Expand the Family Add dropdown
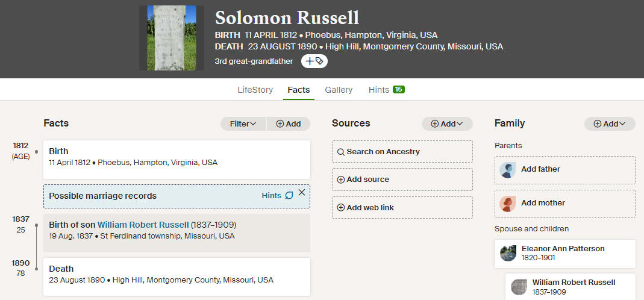Viewport: 644px width, 300px height. (610, 123)
